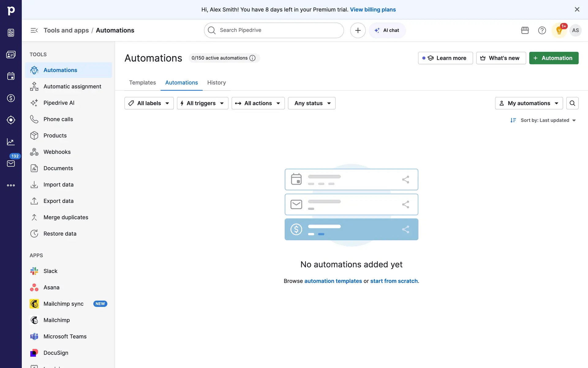Collapse the sidebar navigation menu
This screenshot has height=368, width=588.
34,30
